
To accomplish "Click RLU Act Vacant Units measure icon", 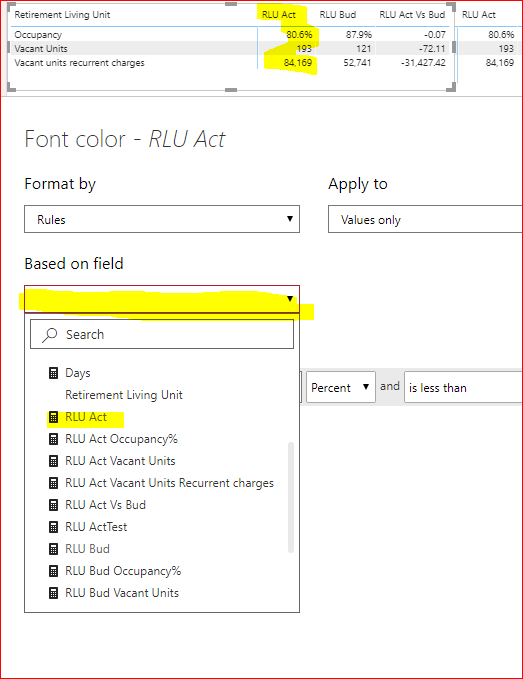I will pos(53,461).
